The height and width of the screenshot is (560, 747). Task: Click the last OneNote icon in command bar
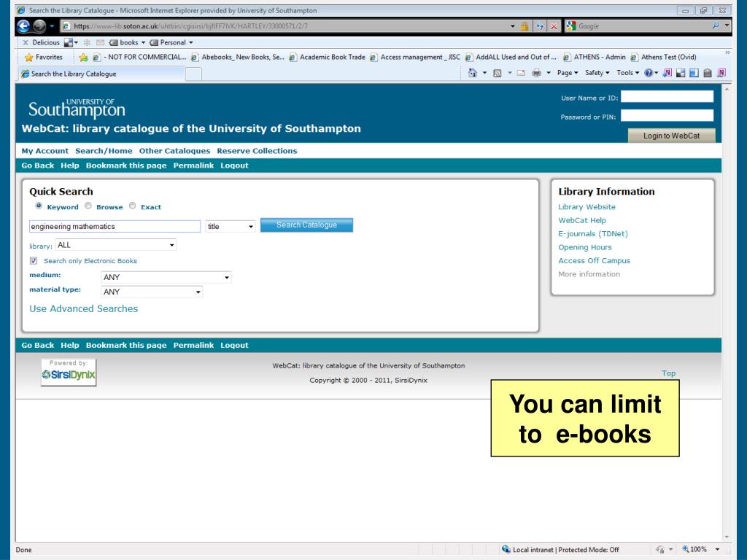click(721, 73)
